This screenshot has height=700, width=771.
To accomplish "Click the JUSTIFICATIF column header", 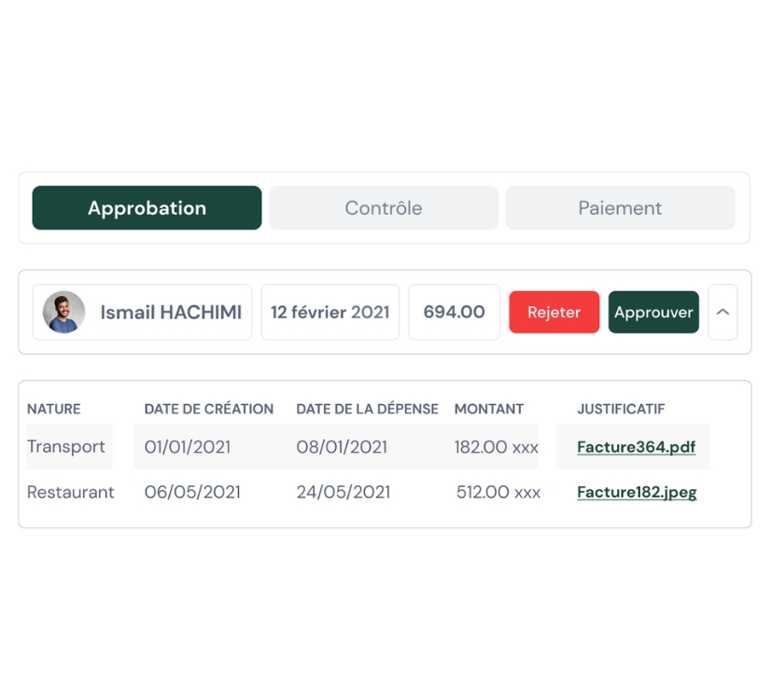I will [621, 409].
